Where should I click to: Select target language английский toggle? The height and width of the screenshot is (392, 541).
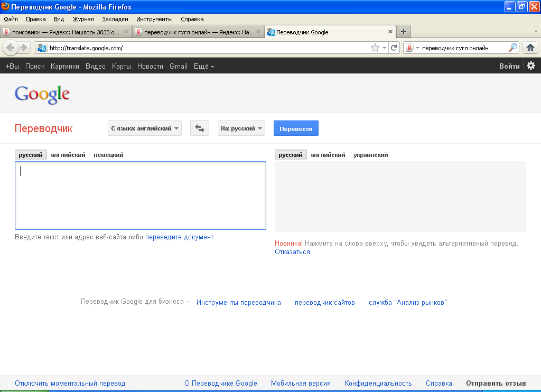point(328,155)
